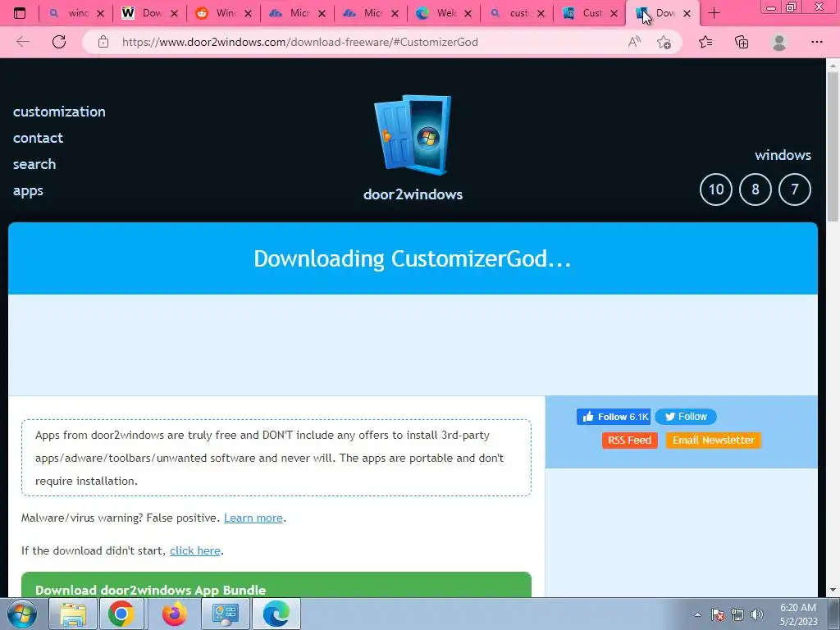Viewport: 840px width, 630px height.
Task: Close the active 'Dow' door2windows tab
Action: coord(687,13)
